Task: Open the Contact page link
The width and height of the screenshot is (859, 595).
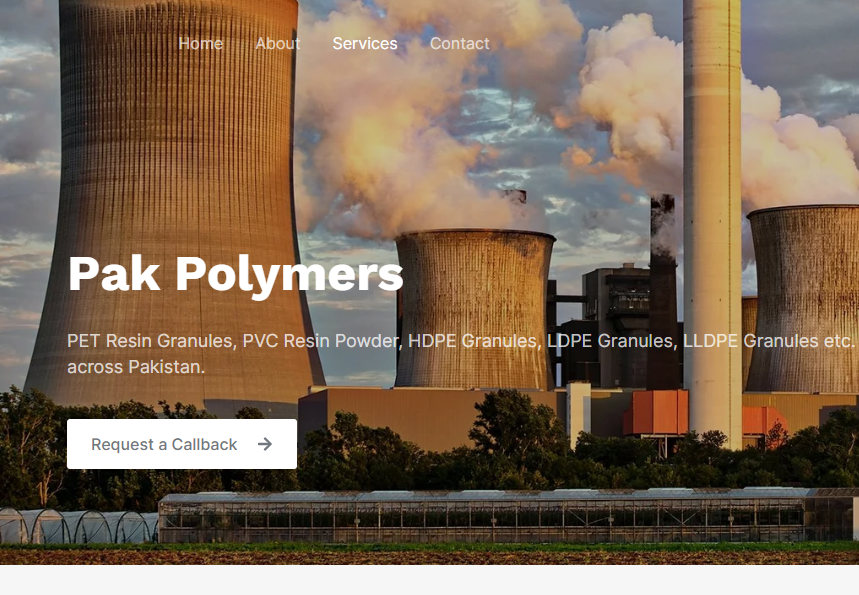Action: click(460, 43)
